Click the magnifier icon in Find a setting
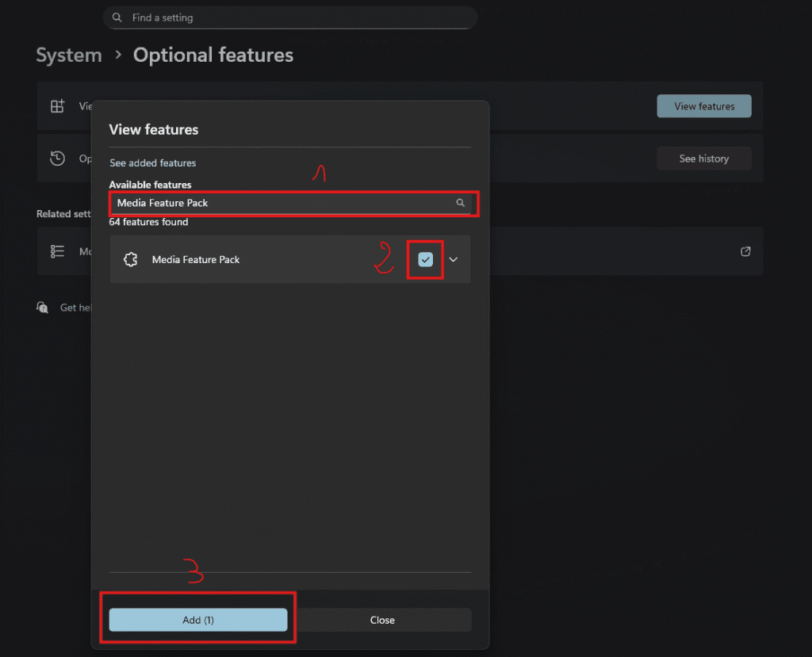 [117, 17]
